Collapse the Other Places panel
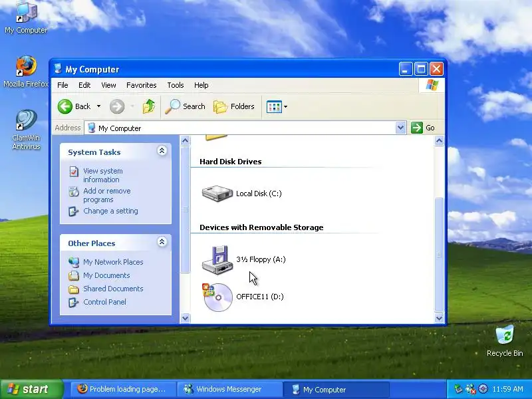Screen dimensions: 532x399 [x=162, y=242]
